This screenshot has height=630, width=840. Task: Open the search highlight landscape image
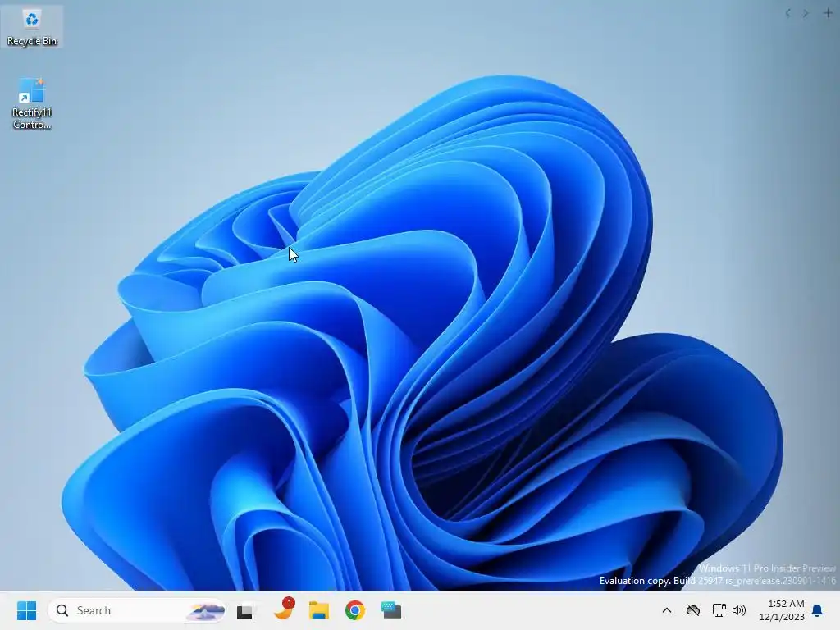coord(205,610)
